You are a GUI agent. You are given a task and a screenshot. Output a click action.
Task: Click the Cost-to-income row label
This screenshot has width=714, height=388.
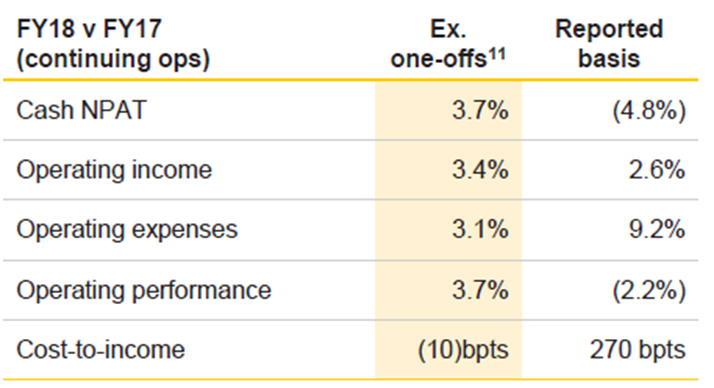click(x=101, y=350)
